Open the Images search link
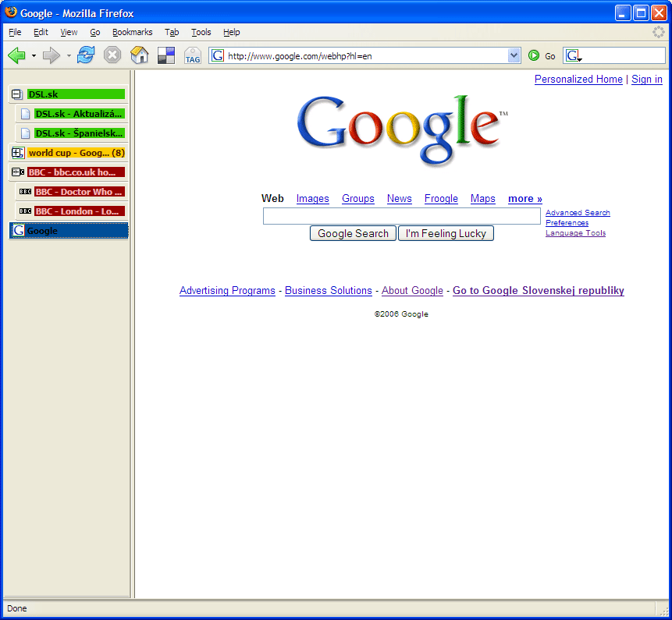672x620 pixels. pyautogui.click(x=313, y=199)
